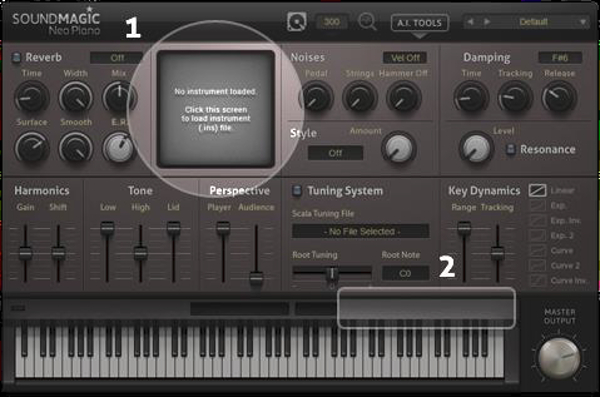Click the disk icon next to 300

(x=297, y=22)
